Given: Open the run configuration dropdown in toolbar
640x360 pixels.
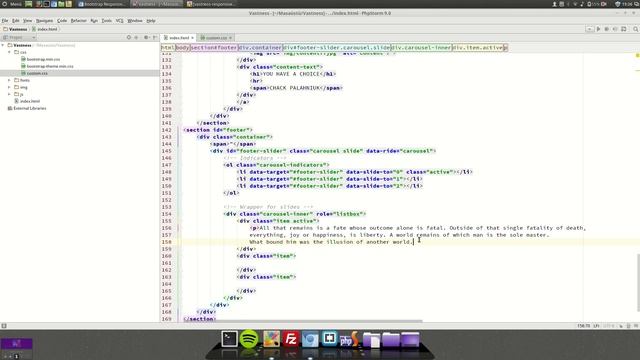Looking at the screenshot, I should coord(589,29).
